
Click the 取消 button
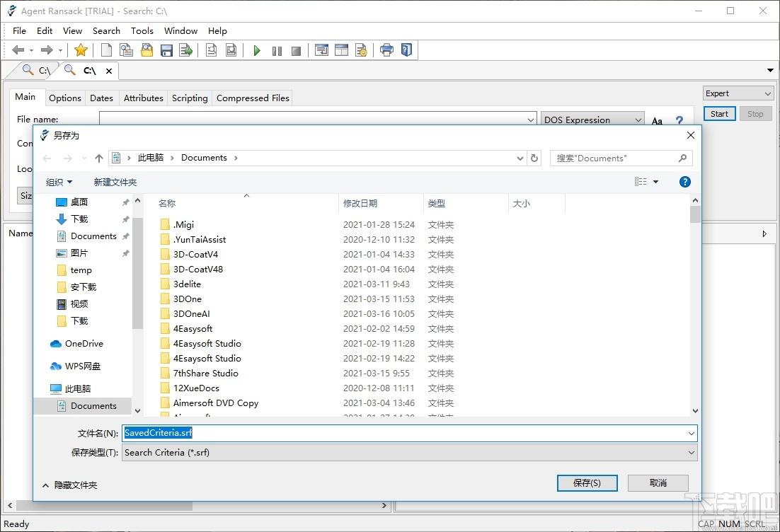[x=658, y=482]
